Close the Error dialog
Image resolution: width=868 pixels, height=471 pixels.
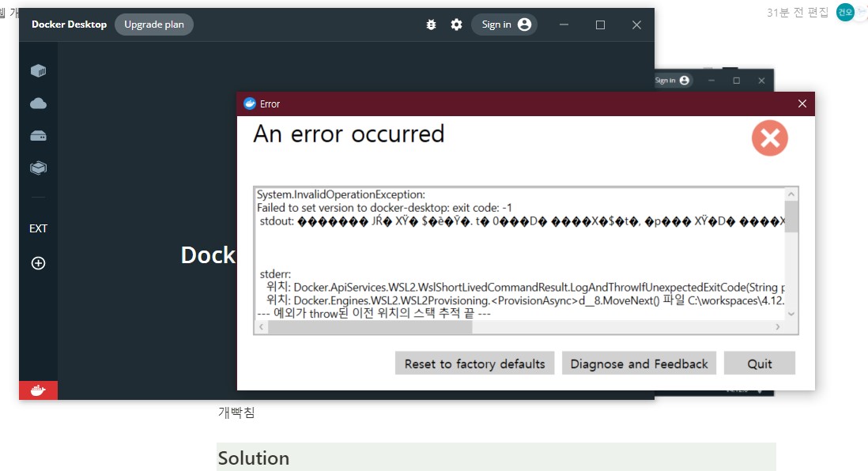(x=802, y=104)
